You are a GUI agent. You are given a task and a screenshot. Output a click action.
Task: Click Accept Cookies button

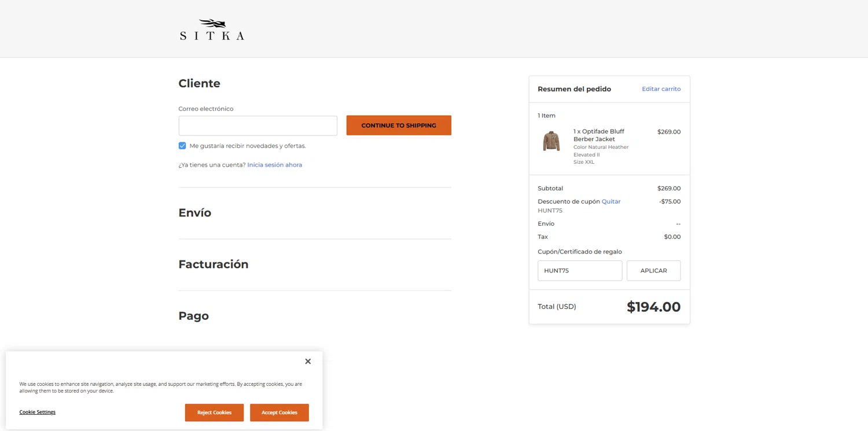(x=279, y=412)
